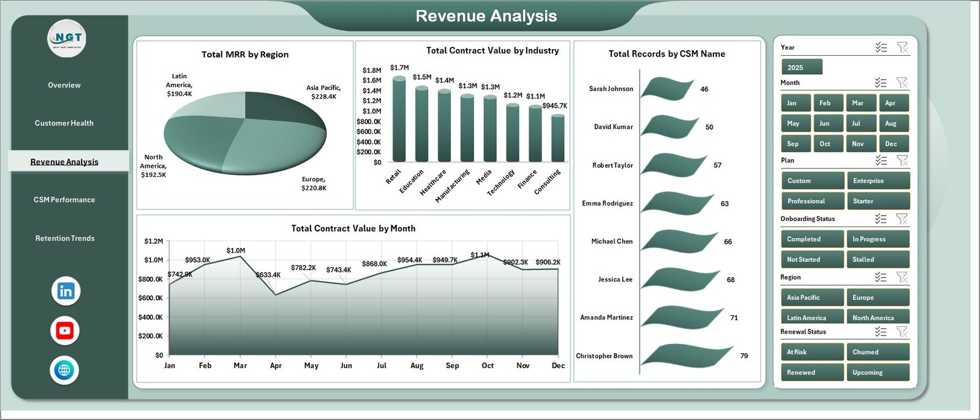Viewport: 980px width, 420px height.
Task: Go to the Overview page
Action: click(x=64, y=85)
